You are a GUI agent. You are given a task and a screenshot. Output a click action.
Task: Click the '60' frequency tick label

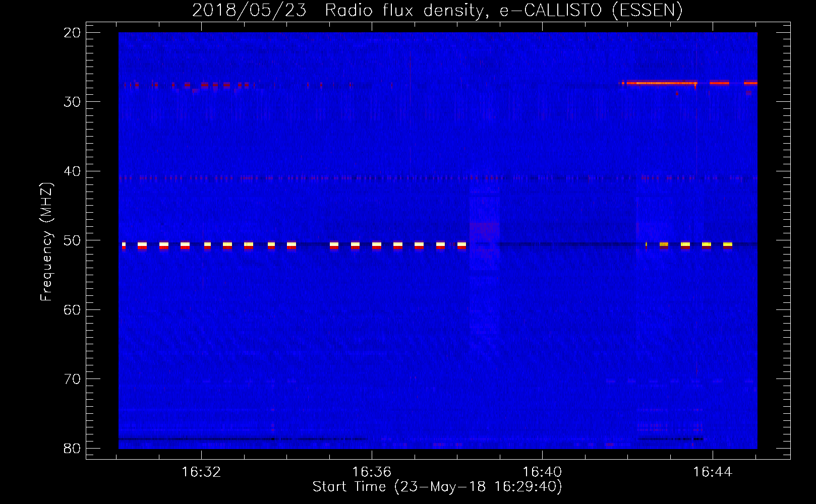[72, 309]
